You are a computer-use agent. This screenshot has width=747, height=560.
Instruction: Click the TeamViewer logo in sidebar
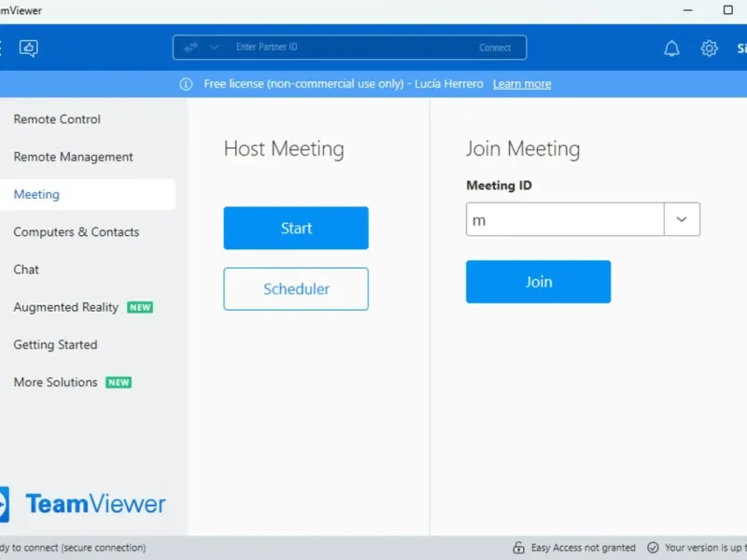[83, 504]
